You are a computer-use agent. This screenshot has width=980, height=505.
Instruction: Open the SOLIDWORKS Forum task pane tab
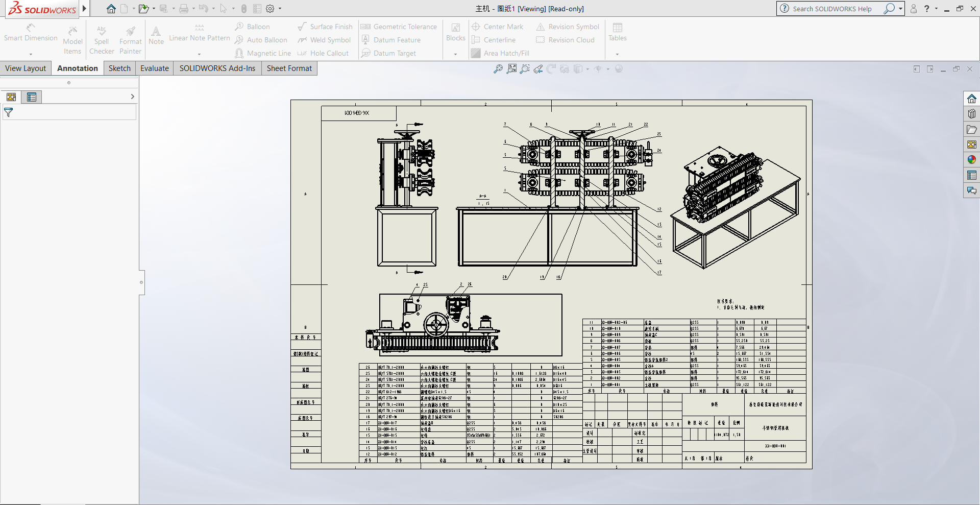pyautogui.click(x=972, y=190)
